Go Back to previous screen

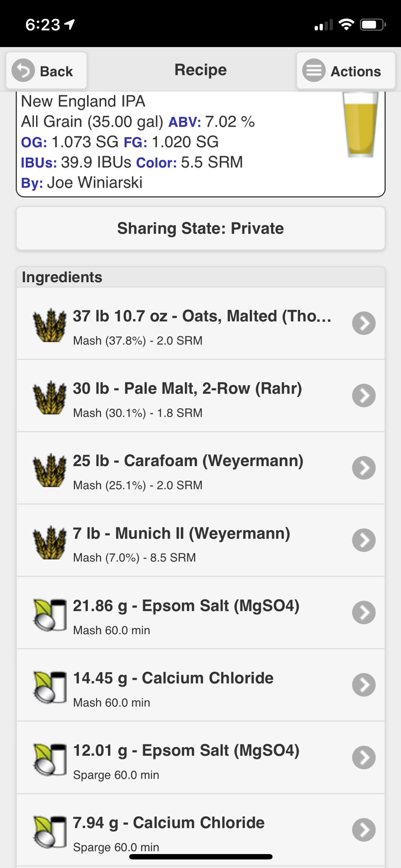[46, 71]
